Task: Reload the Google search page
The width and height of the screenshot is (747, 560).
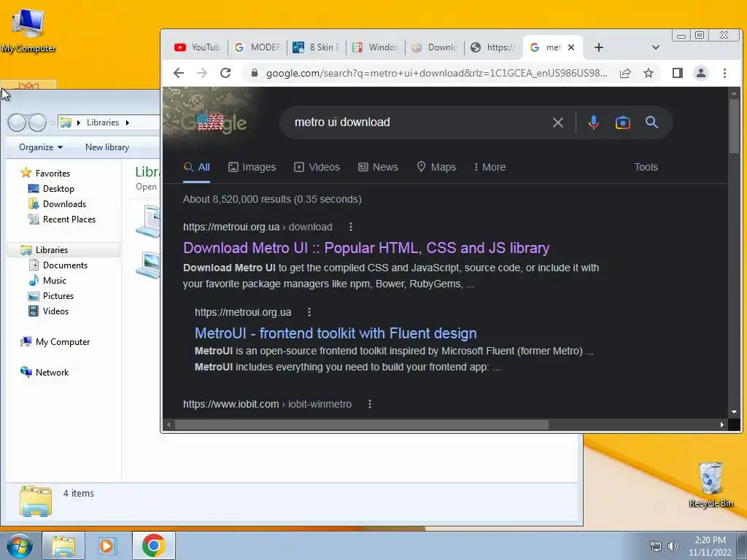Action: 225,73
